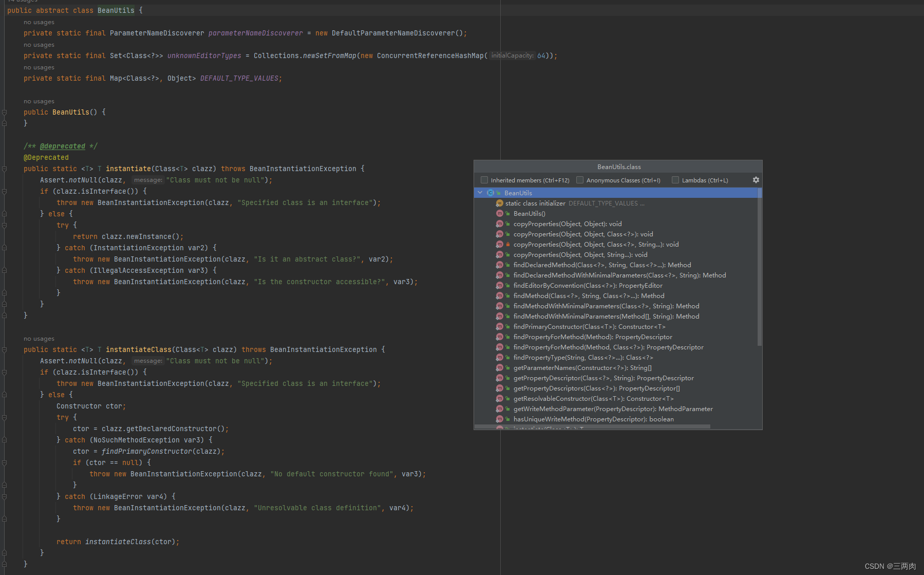Click initialCapacity parameter hint
This screenshot has height=575, width=924.
click(513, 55)
